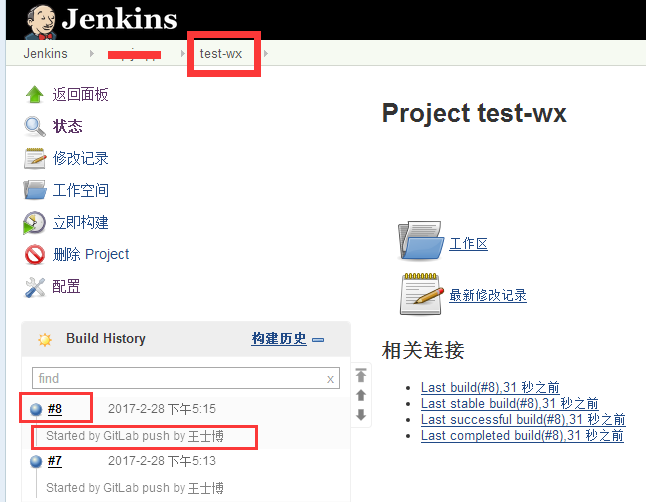The height and width of the screenshot is (502, 646).
Task: Click the build history page-up arrow
Action: point(361,395)
